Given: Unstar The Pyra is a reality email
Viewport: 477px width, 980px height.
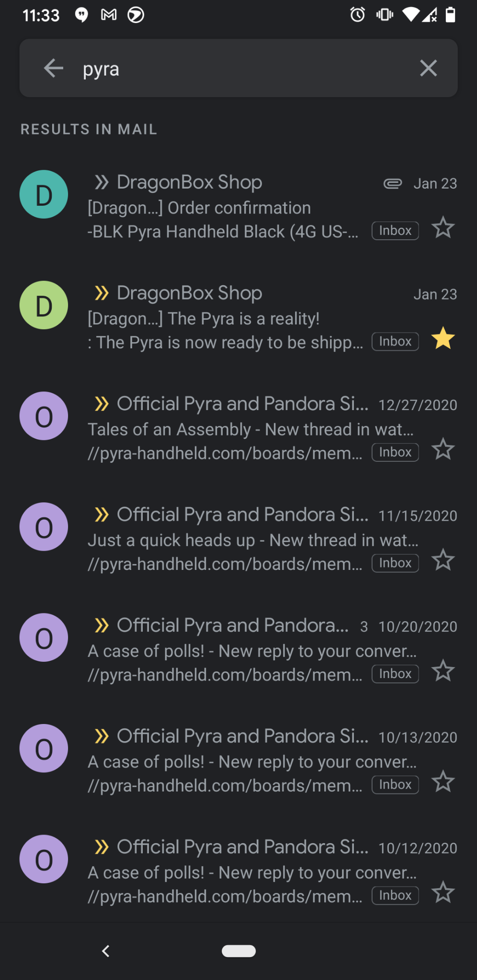Looking at the screenshot, I should [x=443, y=339].
